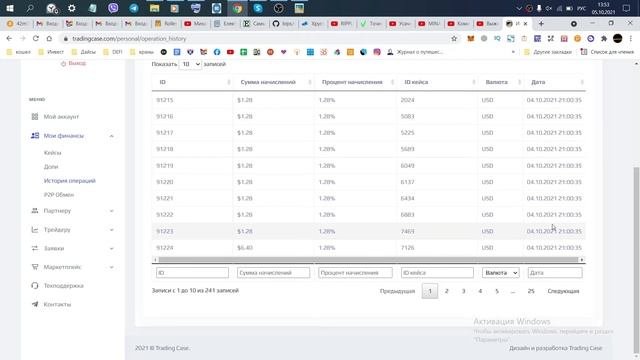This screenshot has width=640, height=360.
Task: Open Telegram from the taskbar
Action: (134, 8)
